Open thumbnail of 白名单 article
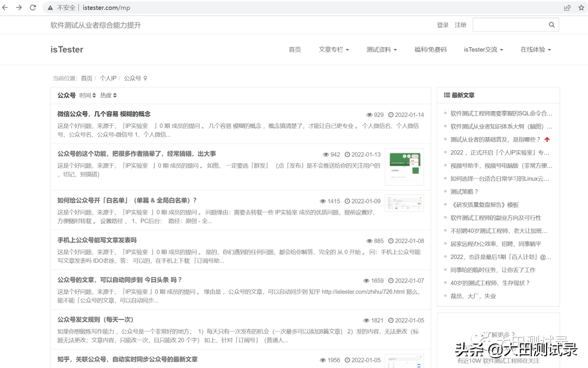The image size is (588, 368). click(404, 204)
